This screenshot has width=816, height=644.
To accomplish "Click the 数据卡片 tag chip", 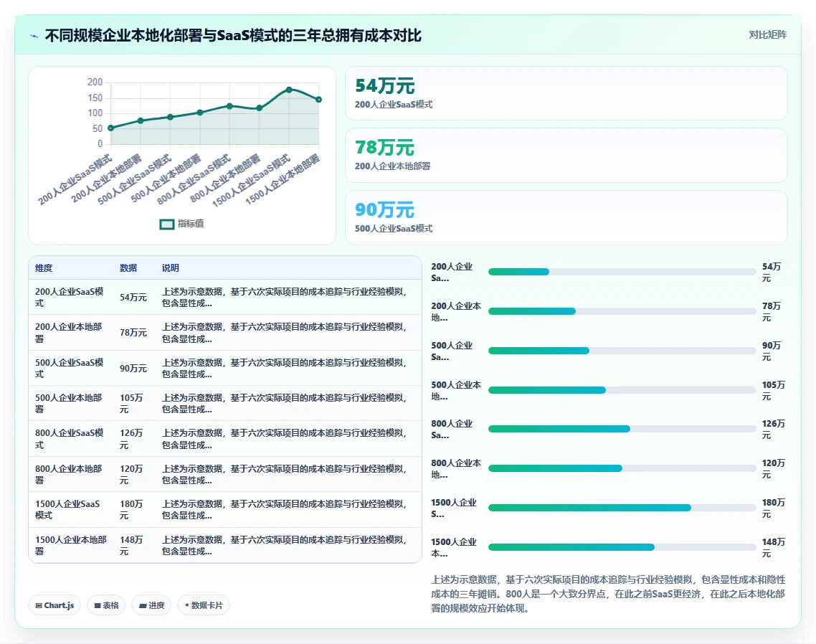I will pyautogui.click(x=204, y=605).
